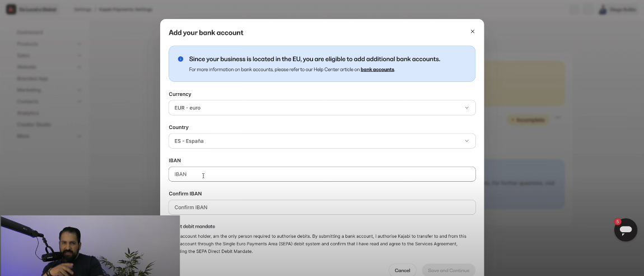Image resolution: width=644 pixels, height=276 pixels.
Task: Expand the Marketing chevron in sidebar
Action: pos(80,90)
